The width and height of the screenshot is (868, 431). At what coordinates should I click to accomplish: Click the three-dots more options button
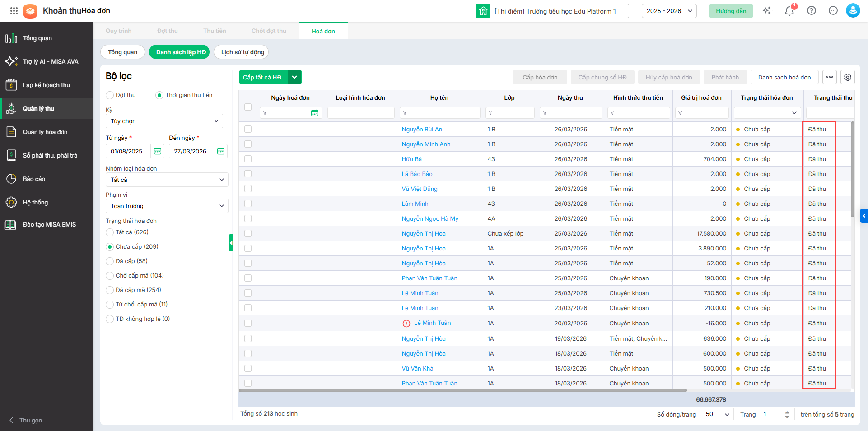pyautogui.click(x=830, y=77)
